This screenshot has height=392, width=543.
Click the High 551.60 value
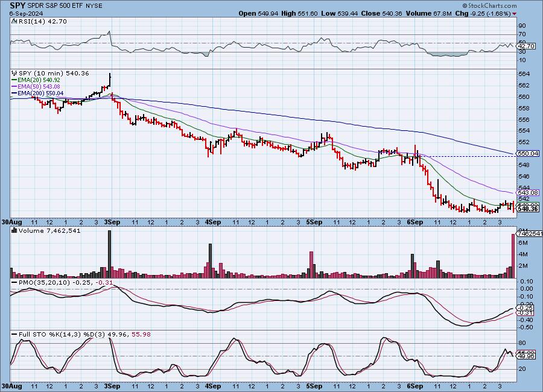pos(299,13)
